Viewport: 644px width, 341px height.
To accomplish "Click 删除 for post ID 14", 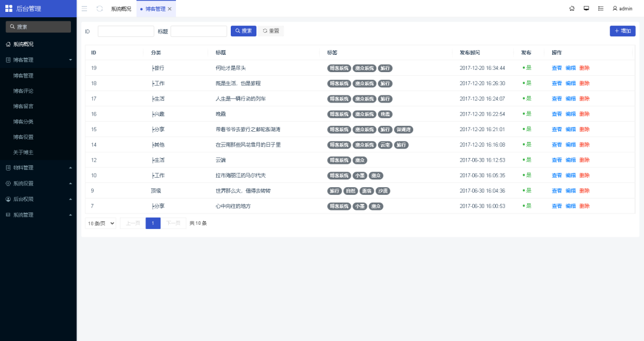I will coord(584,145).
